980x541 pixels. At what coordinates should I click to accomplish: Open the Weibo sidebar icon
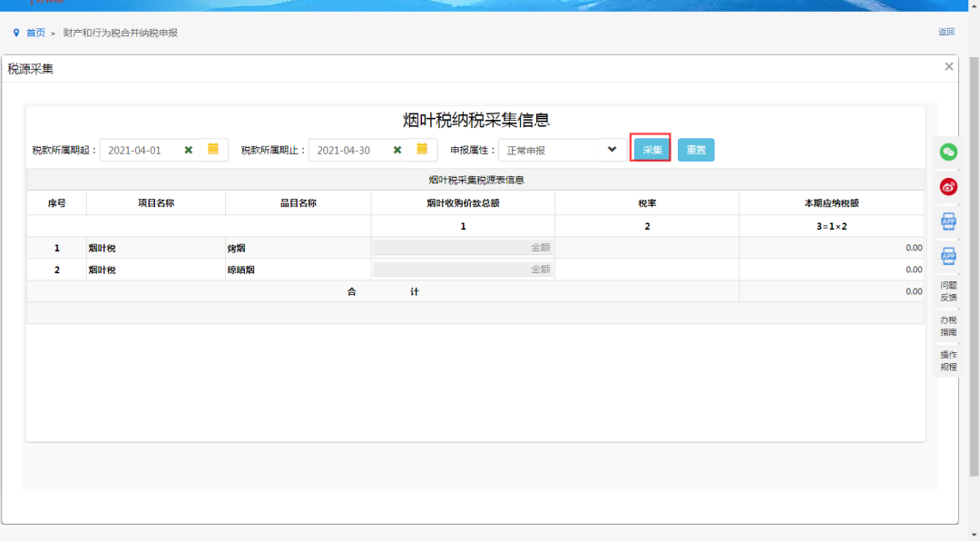click(x=948, y=186)
